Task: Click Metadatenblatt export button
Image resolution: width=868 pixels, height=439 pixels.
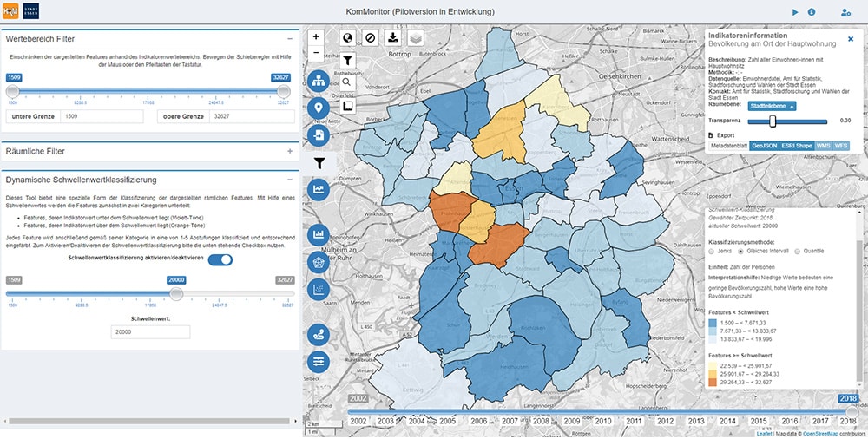Action: coord(729,146)
